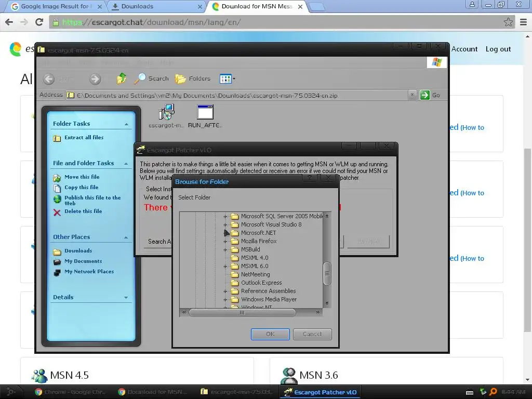Click the escargot.chat URL bar

[276, 22]
